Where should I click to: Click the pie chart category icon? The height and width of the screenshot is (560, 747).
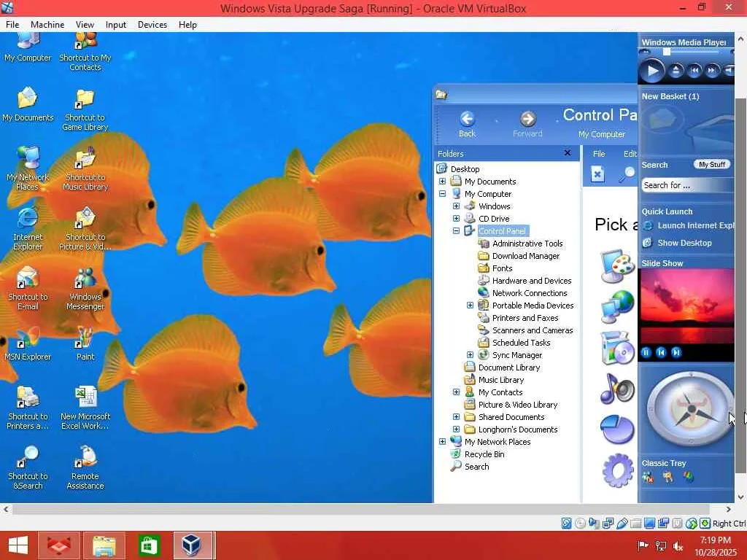tap(617, 429)
